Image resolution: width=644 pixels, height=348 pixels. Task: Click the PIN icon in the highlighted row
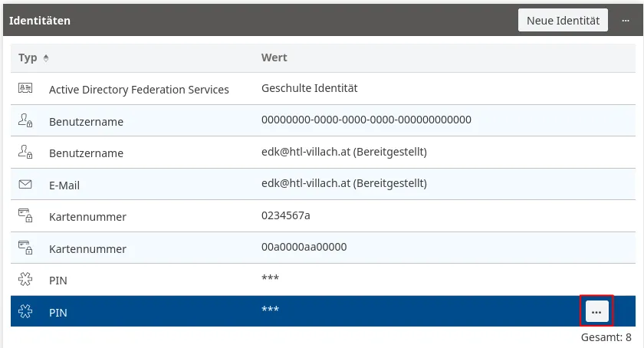click(25, 311)
